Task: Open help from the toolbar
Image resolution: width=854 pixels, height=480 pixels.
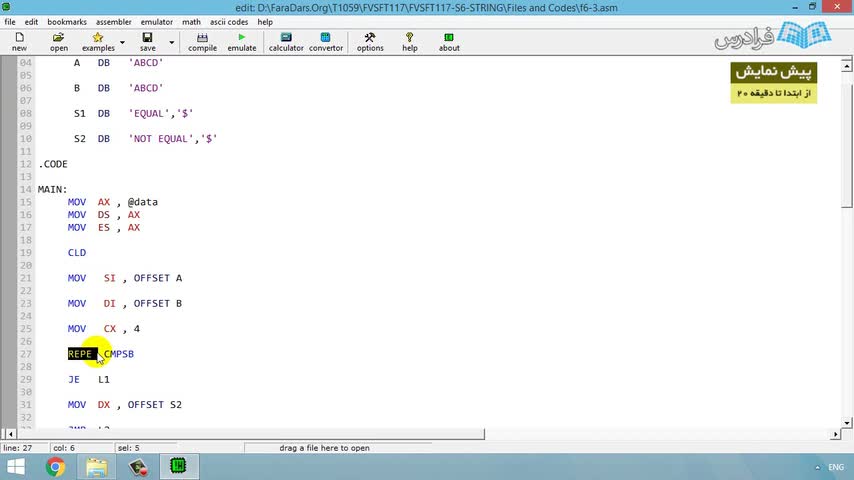Action: [x=410, y=41]
